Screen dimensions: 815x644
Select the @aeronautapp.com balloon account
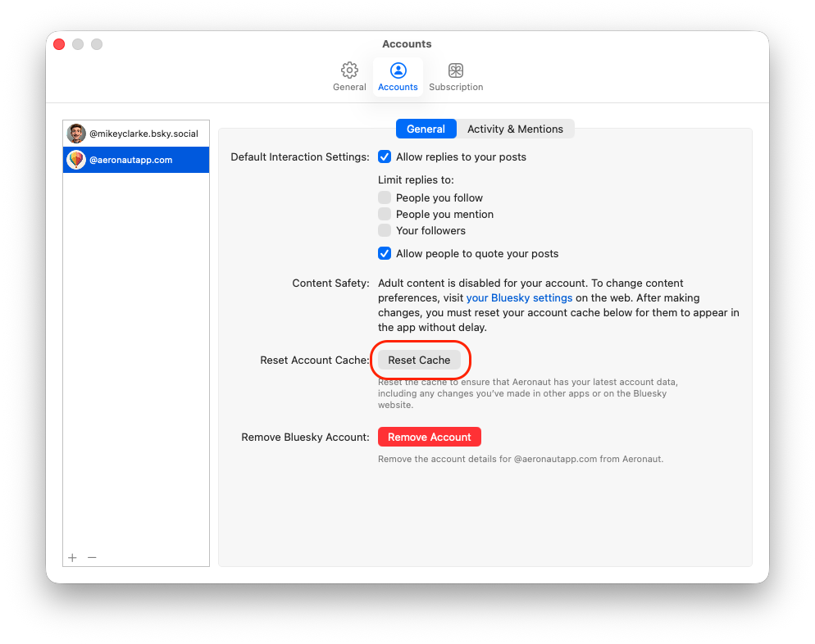point(76,160)
